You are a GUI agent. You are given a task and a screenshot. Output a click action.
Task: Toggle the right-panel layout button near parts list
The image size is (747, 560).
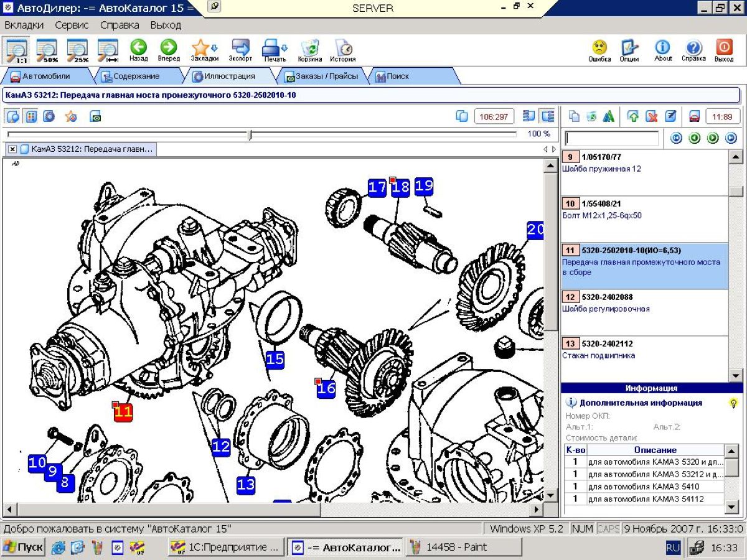point(548,116)
